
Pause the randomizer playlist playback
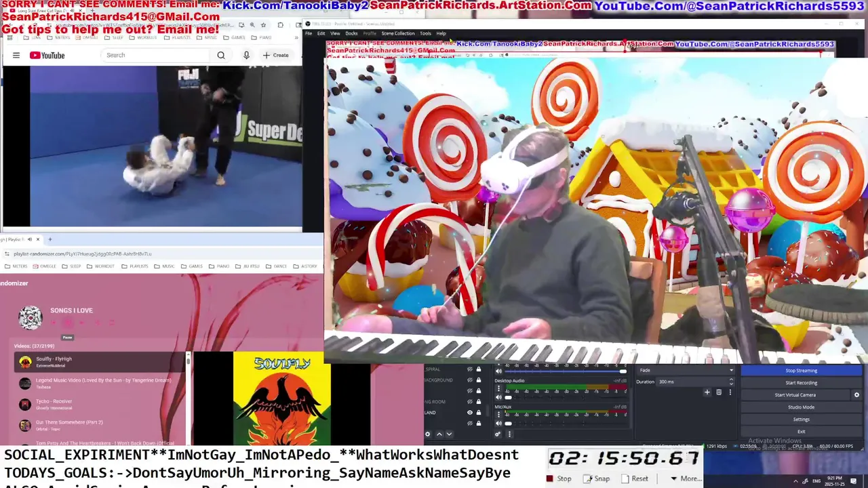(67, 323)
